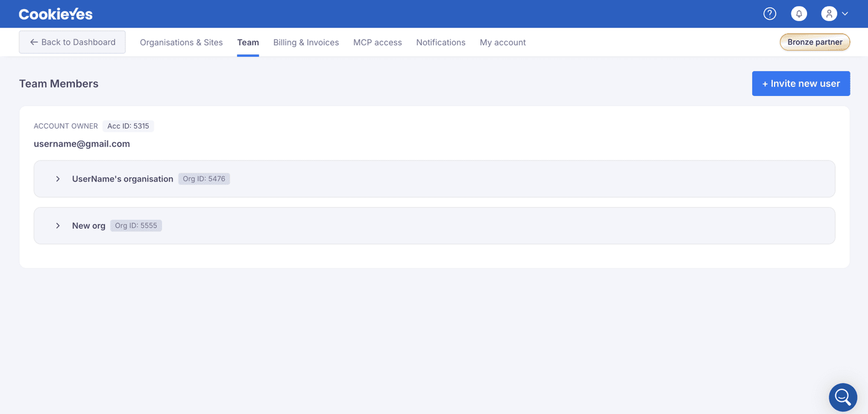
Task: Open the chat search bubble icon
Action: 843,397
